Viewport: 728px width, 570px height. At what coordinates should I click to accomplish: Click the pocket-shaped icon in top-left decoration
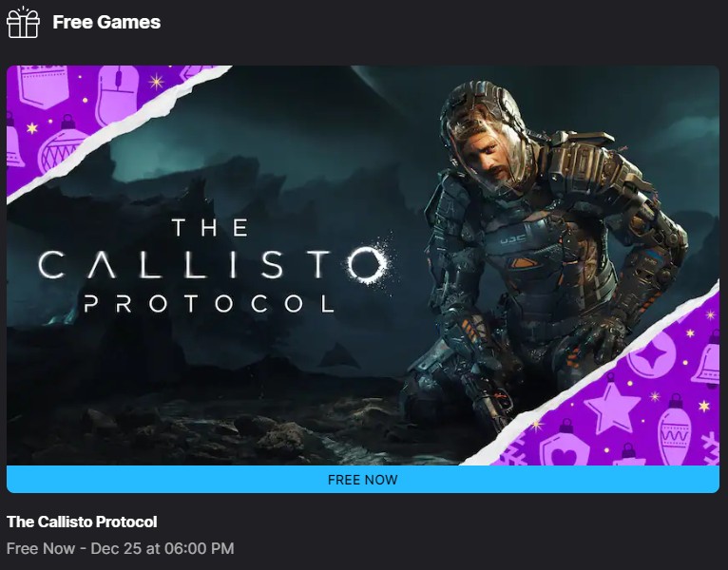pyautogui.click(x=44, y=86)
